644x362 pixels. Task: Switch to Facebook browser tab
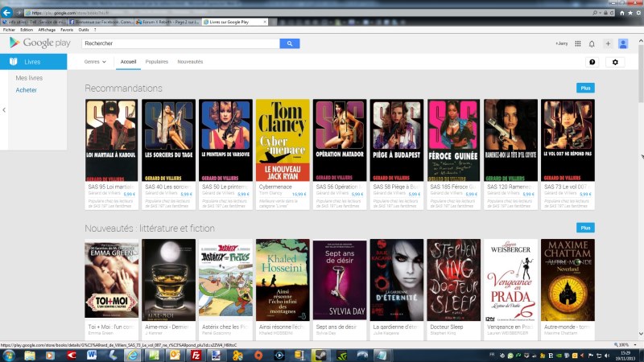coord(101,22)
